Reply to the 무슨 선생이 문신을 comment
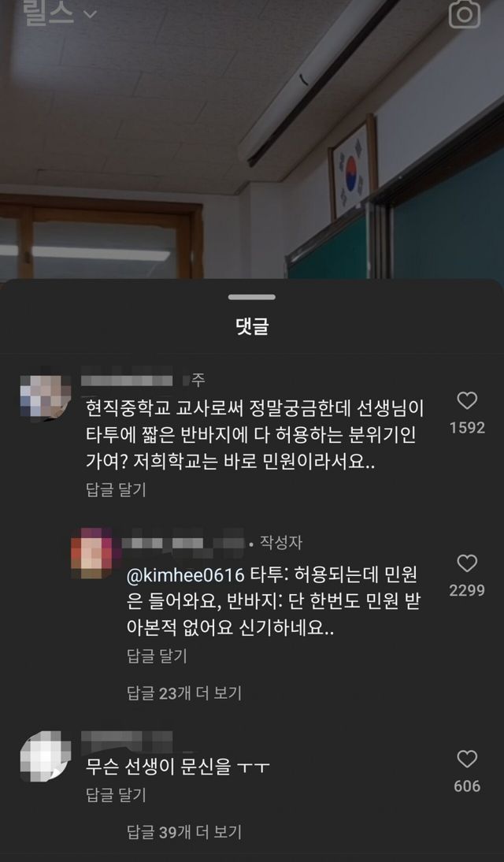 tap(116, 794)
